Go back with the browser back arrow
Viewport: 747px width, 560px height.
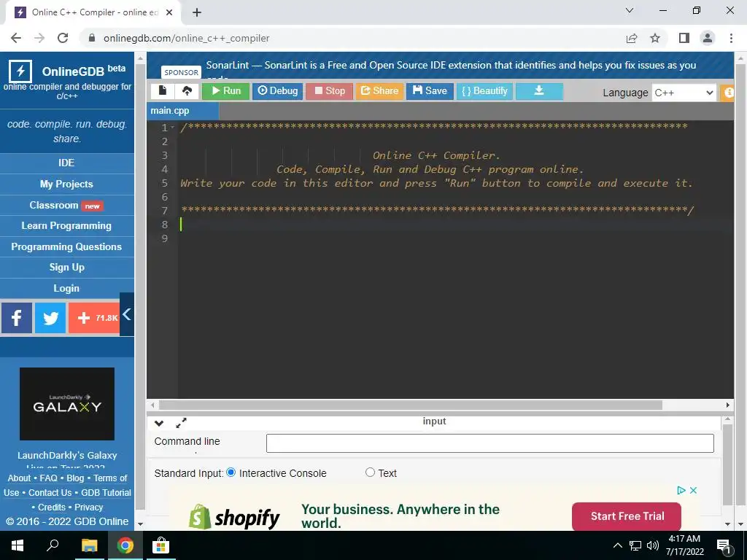tap(16, 38)
